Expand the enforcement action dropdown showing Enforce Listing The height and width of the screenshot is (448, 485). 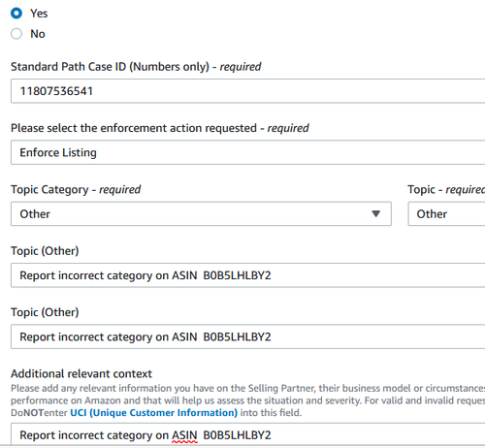pyautogui.click(x=247, y=152)
